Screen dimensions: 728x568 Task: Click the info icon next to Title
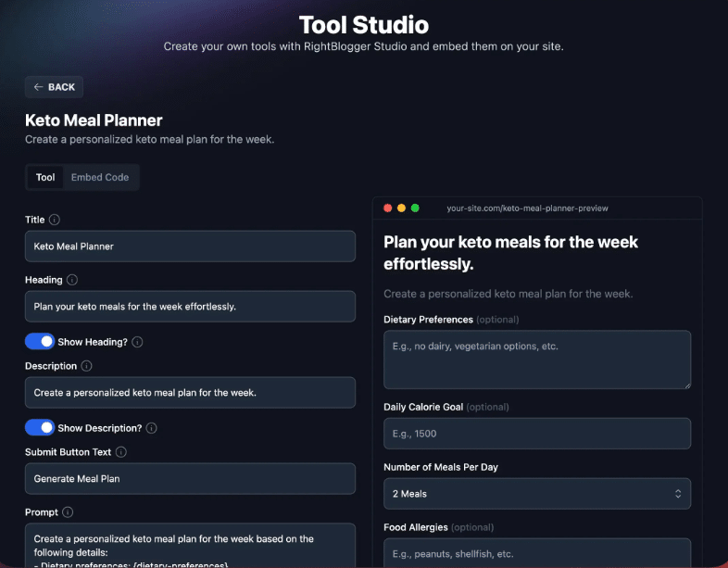click(x=55, y=220)
